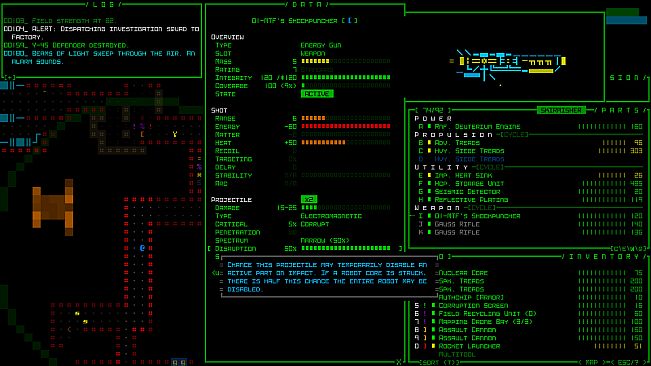The image size is (651, 366).
Task: Select Raf. Deuterium Engine in parts list
Action: (x=477, y=127)
